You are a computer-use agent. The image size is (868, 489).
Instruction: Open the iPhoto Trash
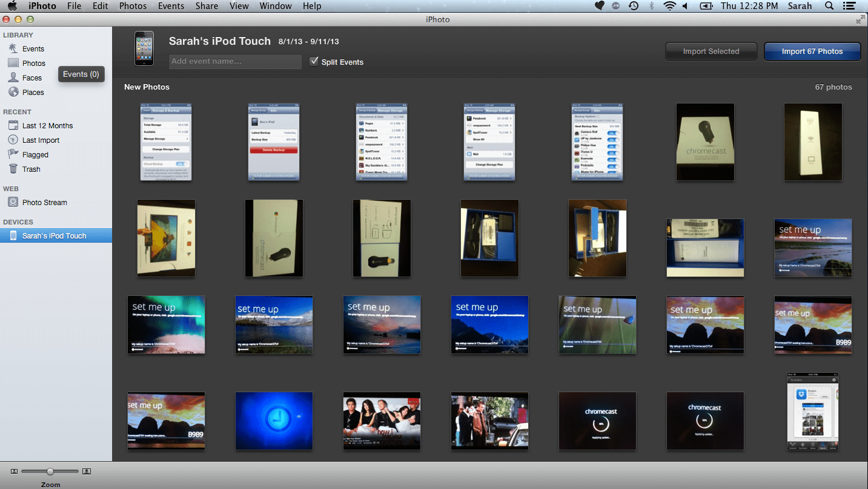31,169
